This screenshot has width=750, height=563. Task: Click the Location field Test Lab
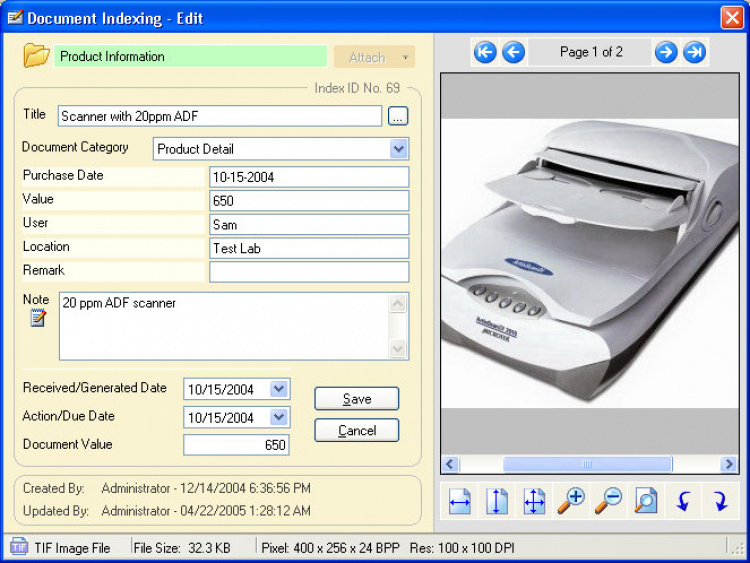point(309,248)
